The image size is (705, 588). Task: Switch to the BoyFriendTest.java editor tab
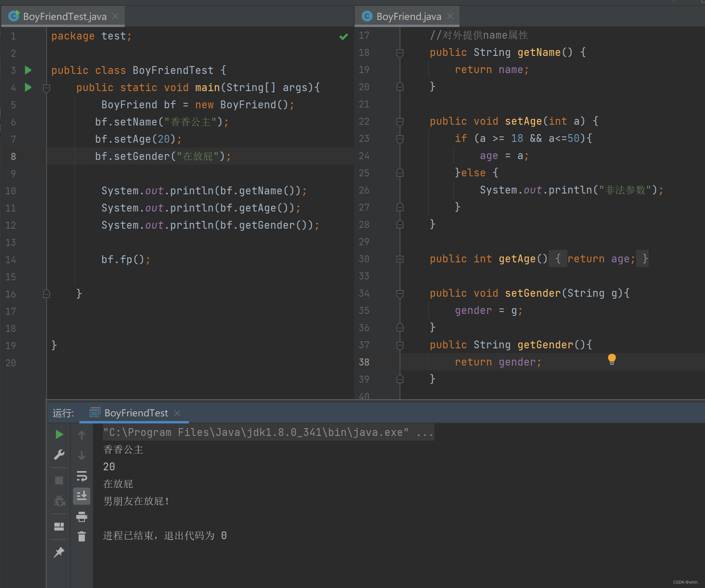pos(63,16)
